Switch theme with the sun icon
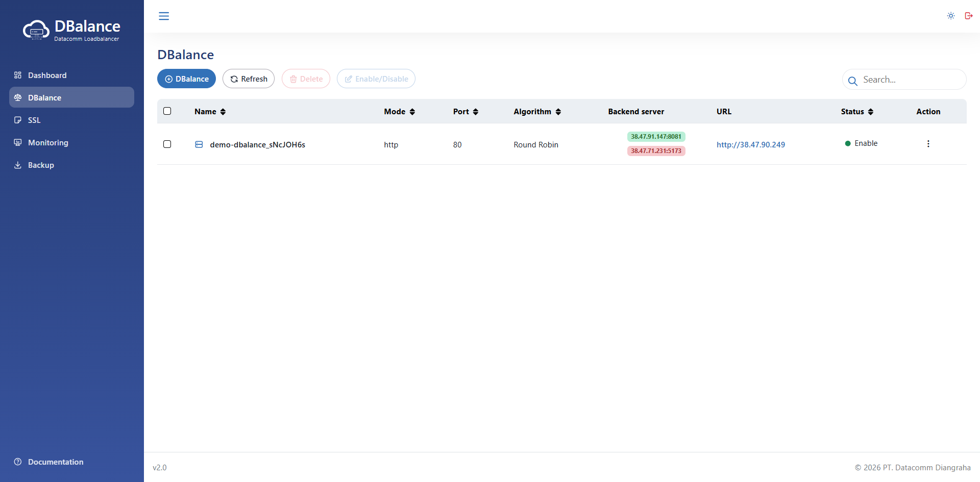Screen dimensions: 980x482 tap(951, 16)
